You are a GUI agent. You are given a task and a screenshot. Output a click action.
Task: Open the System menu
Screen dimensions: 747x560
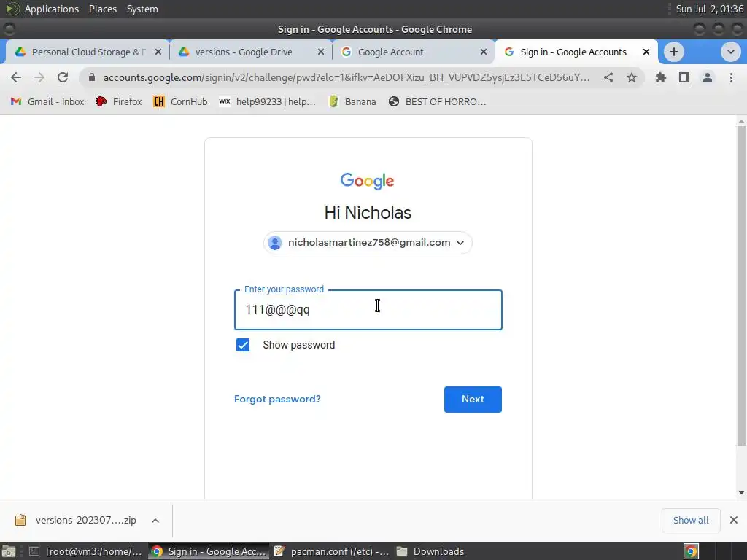142,9
